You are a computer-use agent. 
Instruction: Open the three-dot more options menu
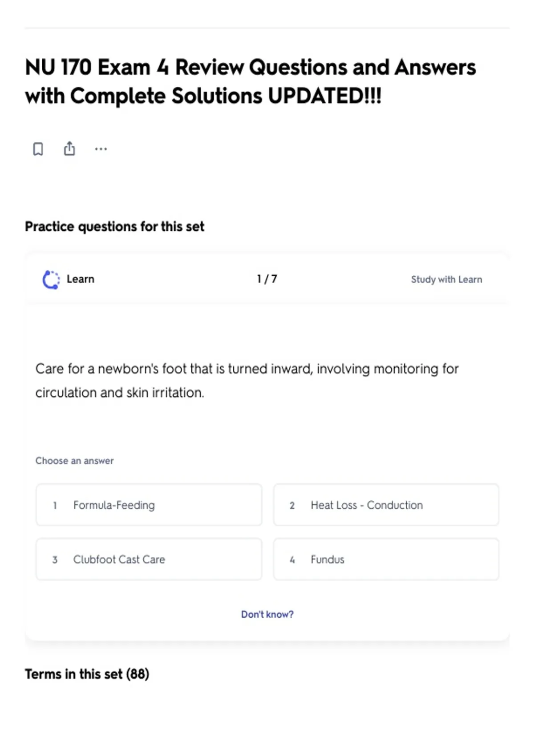101,149
